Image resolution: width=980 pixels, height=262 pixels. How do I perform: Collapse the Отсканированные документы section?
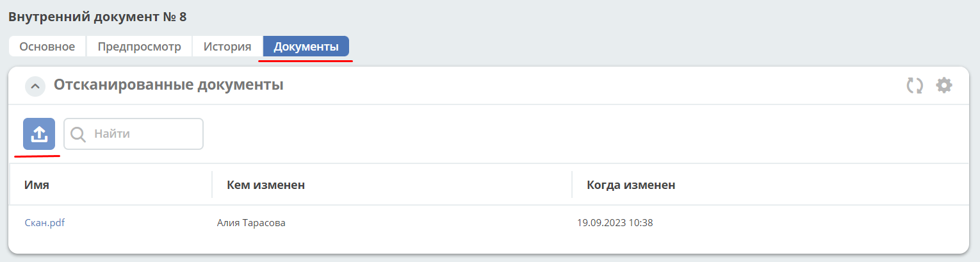point(35,86)
